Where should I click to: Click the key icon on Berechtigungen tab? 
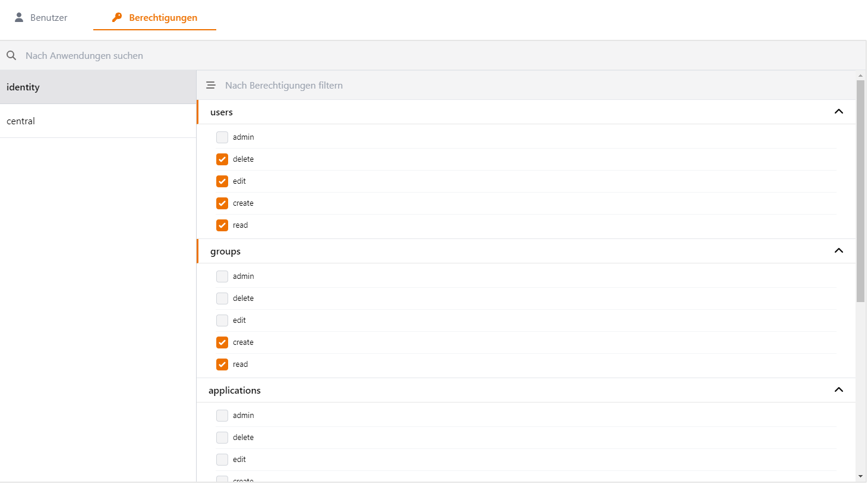[117, 17]
